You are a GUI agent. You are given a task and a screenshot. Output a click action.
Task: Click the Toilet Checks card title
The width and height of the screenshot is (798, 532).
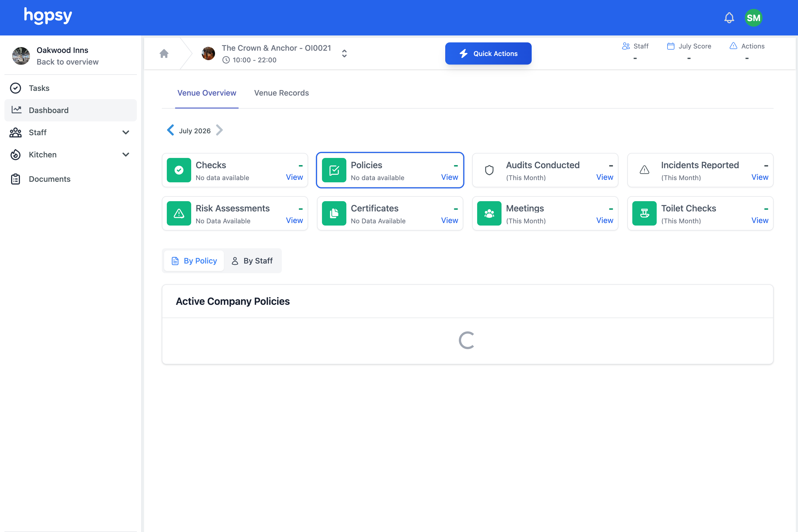pos(688,208)
